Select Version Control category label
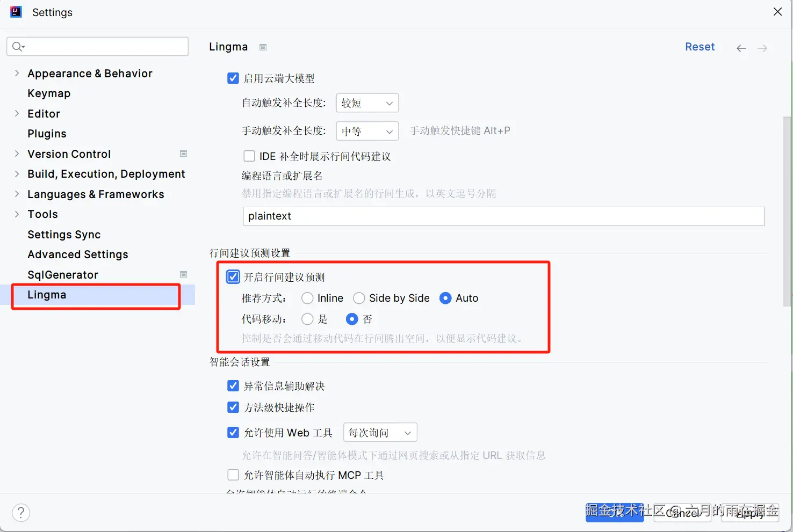The height and width of the screenshot is (532, 793). (69, 154)
